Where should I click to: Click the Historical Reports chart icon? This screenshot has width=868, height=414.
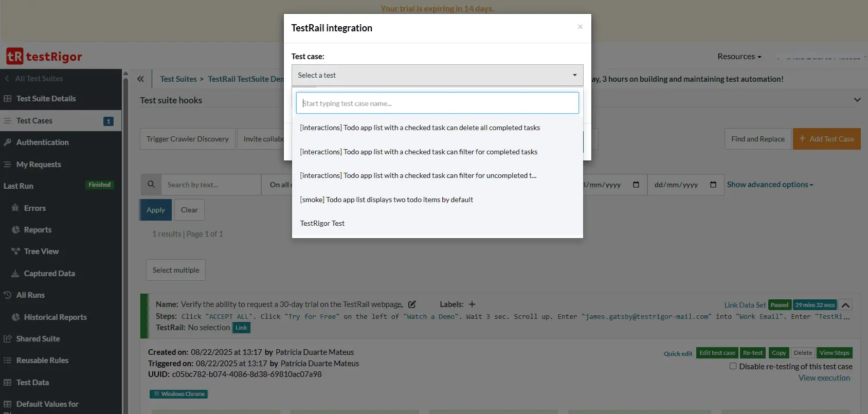pos(15,317)
